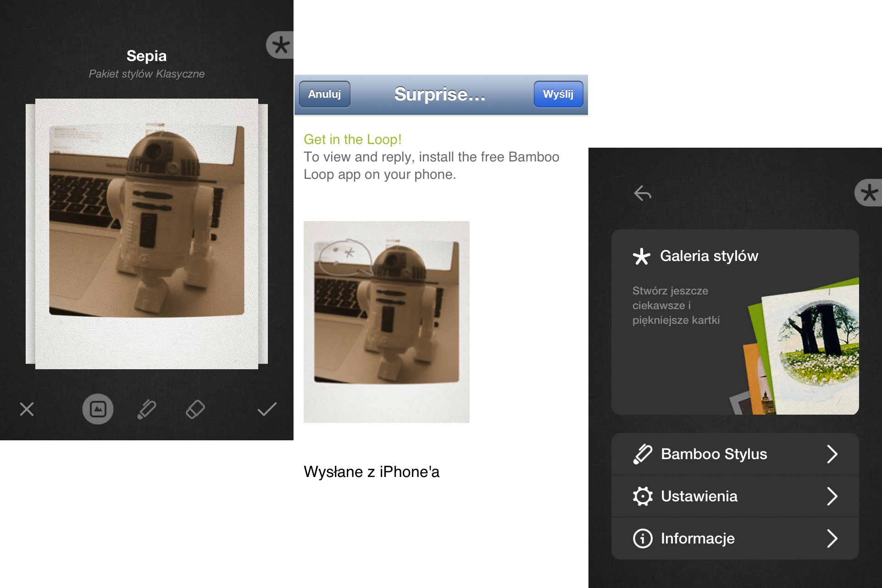Cancel editing with the X icon
The image size is (882, 588).
27,409
